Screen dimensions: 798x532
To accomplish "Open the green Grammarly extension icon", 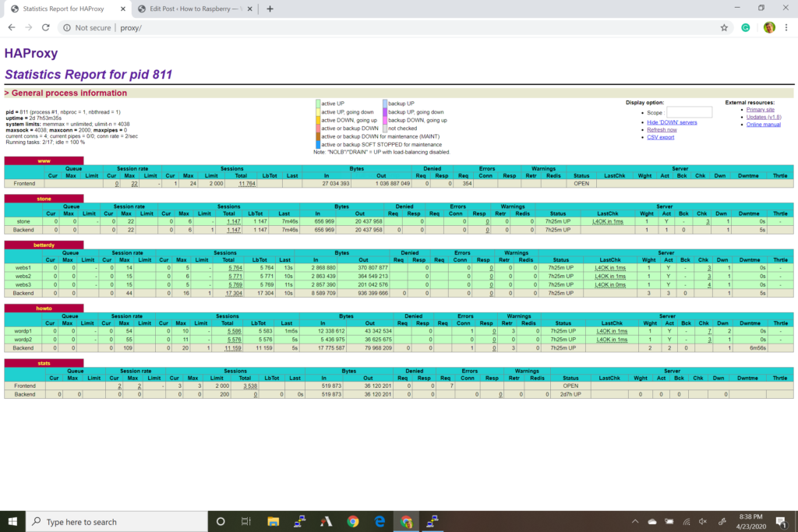I will click(x=746, y=28).
